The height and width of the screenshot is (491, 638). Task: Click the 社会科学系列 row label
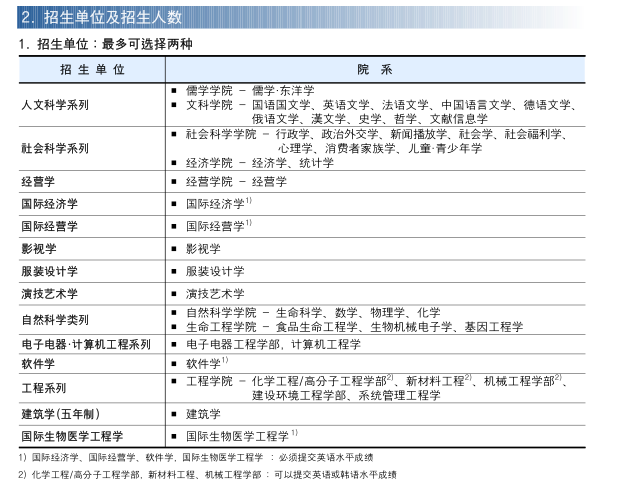[55, 148]
